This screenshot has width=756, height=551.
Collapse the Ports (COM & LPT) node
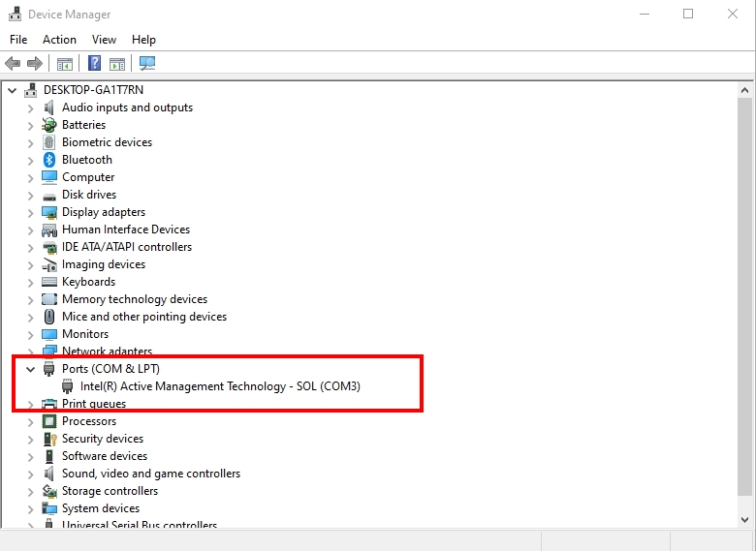(30, 369)
